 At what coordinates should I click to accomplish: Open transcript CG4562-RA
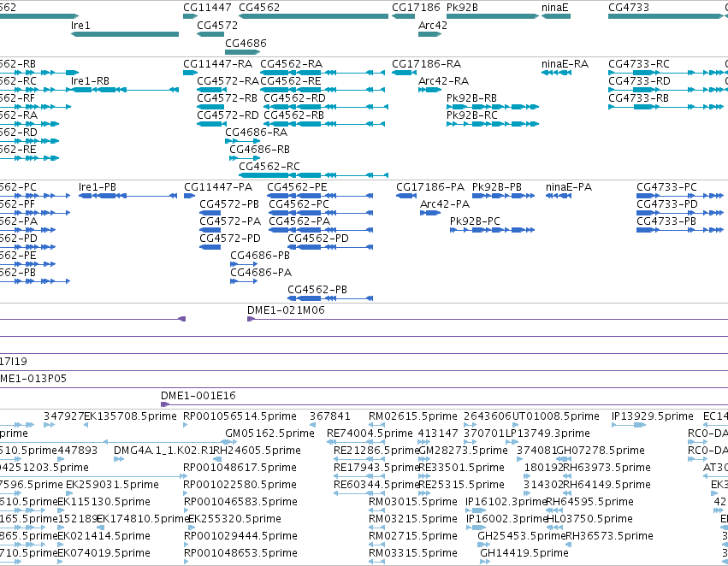tap(323, 73)
